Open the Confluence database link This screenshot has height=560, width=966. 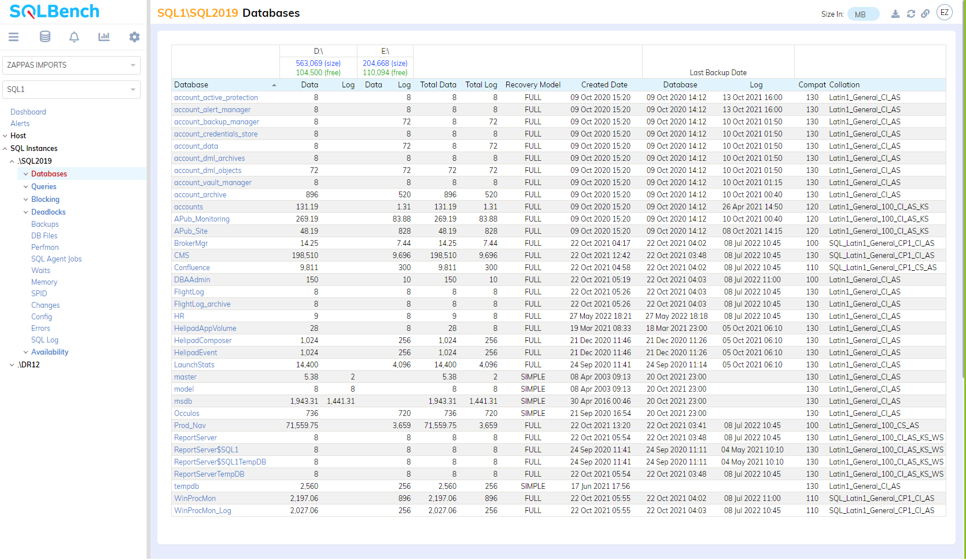(192, 267)
